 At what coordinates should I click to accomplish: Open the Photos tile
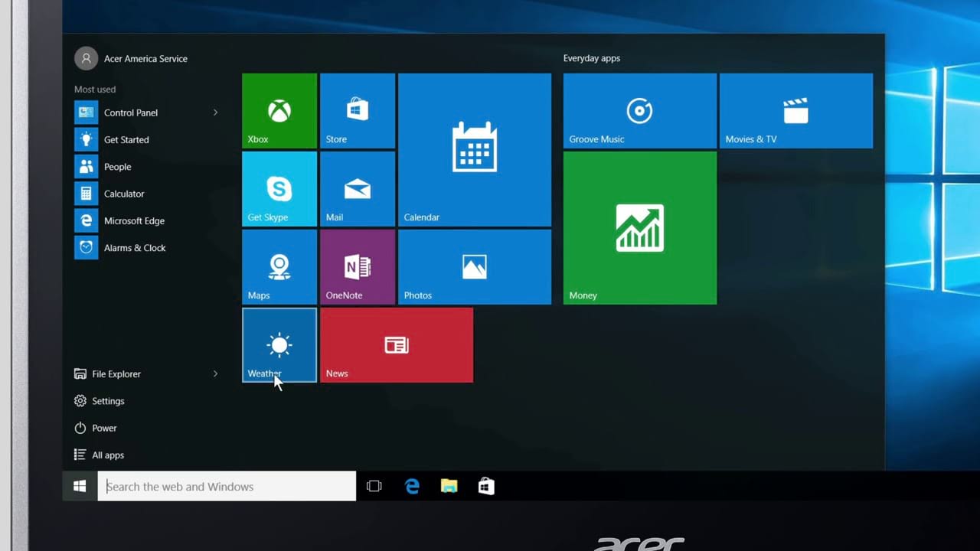tap(475, 267)
